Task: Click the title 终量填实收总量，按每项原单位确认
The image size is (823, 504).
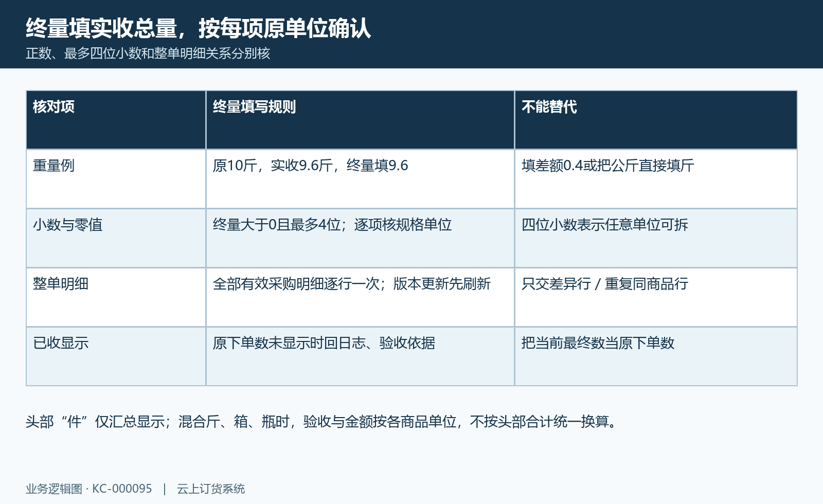Action: click(199, 28)
